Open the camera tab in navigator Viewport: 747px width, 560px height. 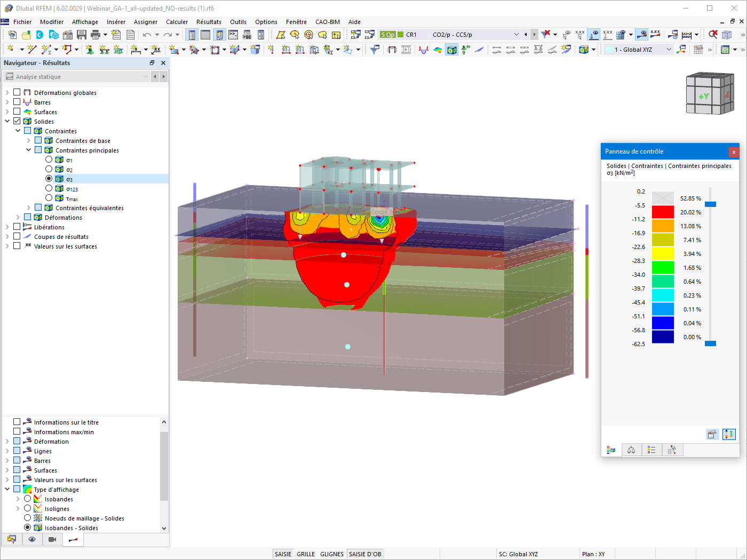point(52,539)
